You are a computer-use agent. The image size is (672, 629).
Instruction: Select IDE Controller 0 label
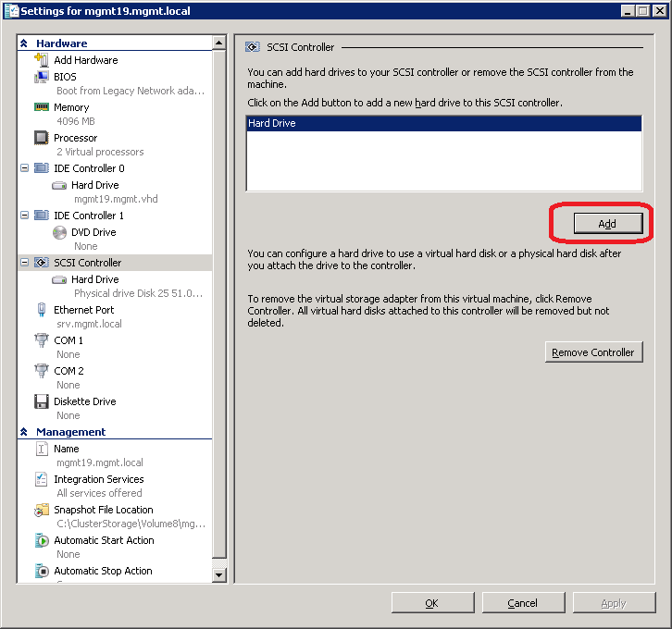[89, 168]
